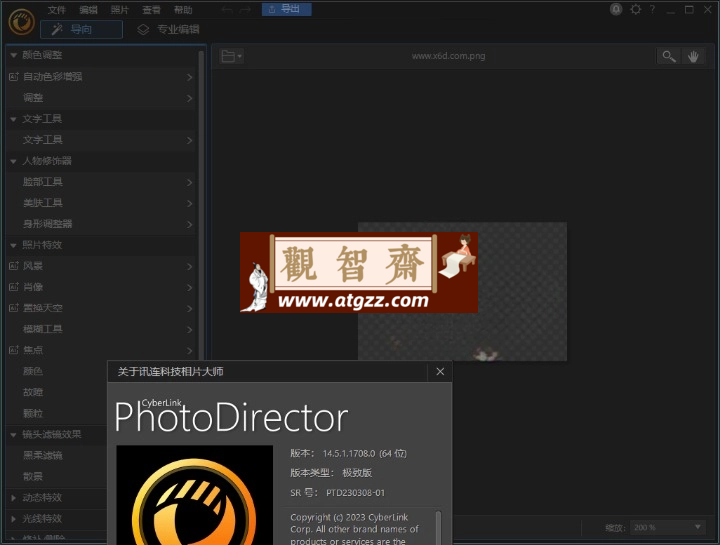Image resolution: width=720 pixels, height=545 pixels.
Task: Click the www.x6d.com.png filename
Action: click(x=448, y=56)
